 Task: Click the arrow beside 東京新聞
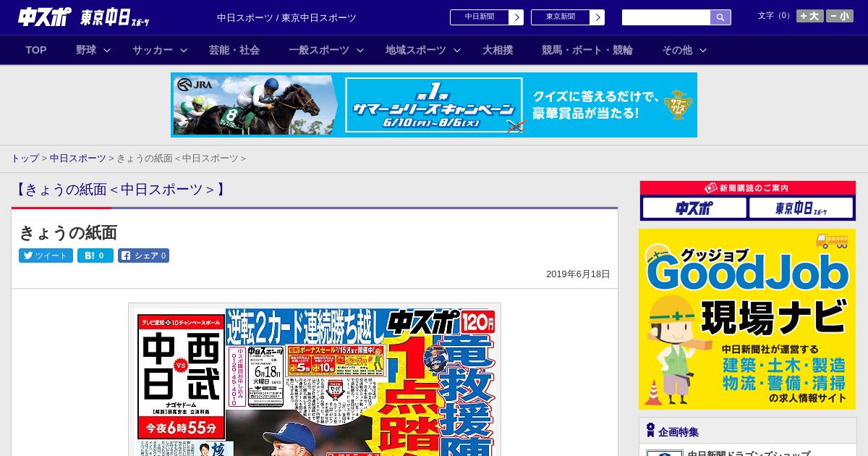point(597,17)
